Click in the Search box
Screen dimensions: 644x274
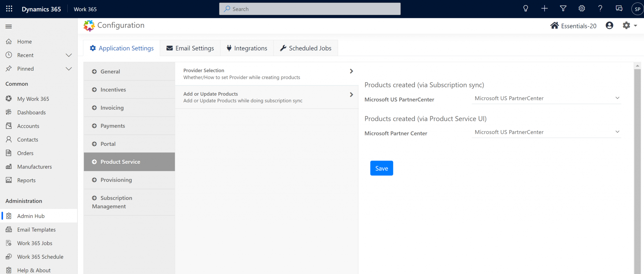[x=310, y=9]
